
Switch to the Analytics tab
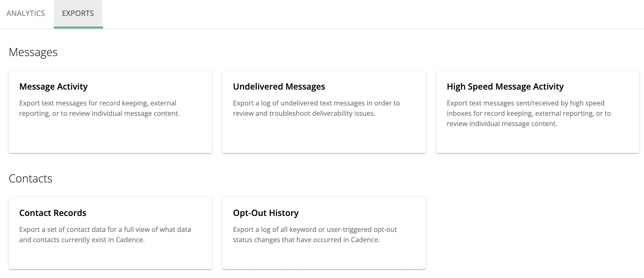point(26,13)
